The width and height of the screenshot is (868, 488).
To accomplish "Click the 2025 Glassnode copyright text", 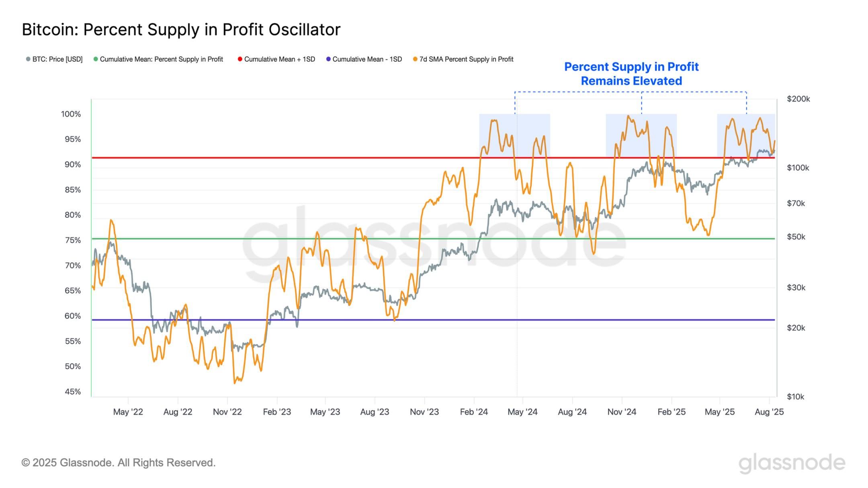I will click(119, 463).
